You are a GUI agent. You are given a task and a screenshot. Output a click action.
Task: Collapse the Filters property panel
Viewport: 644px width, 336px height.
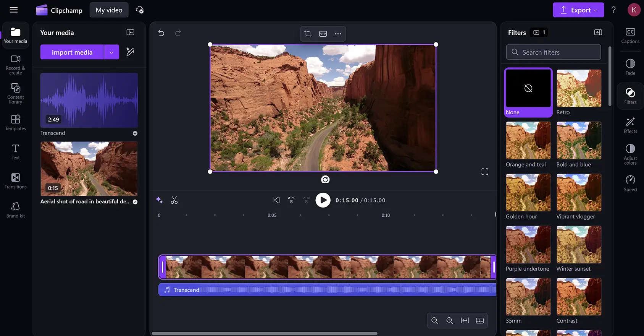point(598,32)
